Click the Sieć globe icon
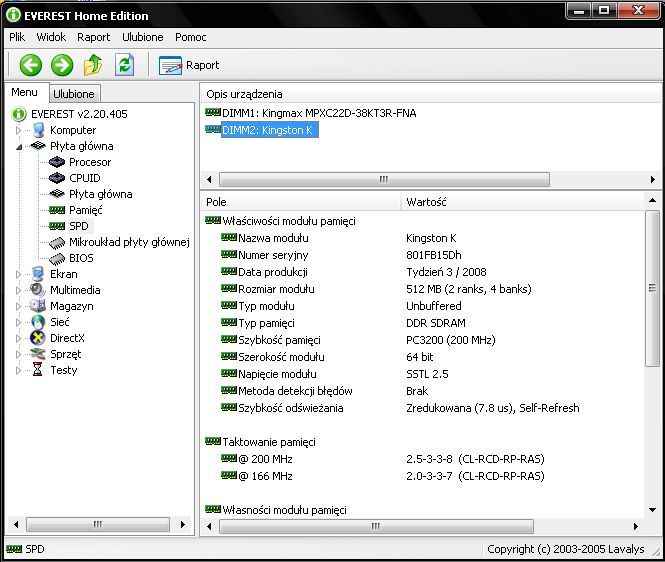 pyautogui.click(x=38, y=322)
